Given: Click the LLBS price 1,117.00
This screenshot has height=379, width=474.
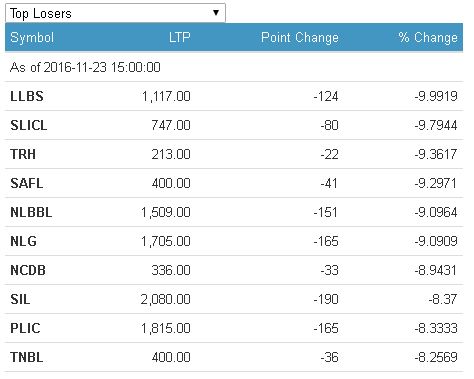Looking at the screenshot, I should click(x=166, y=97).
